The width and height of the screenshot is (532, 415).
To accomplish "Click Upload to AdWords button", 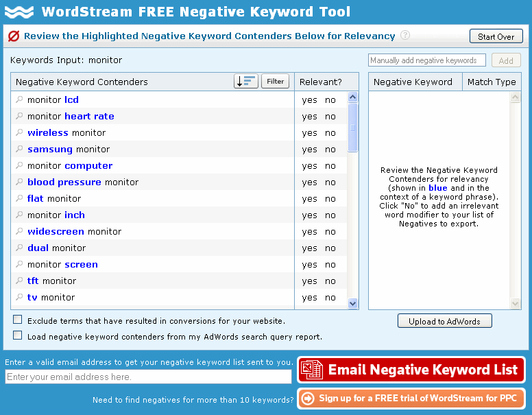I will pos(444,321).
